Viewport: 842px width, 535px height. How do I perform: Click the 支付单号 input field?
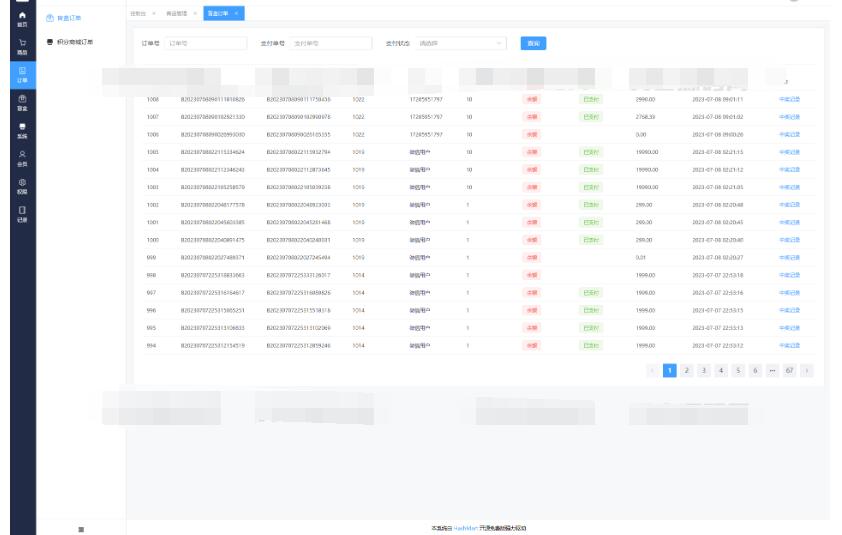(x=330, y=44)
